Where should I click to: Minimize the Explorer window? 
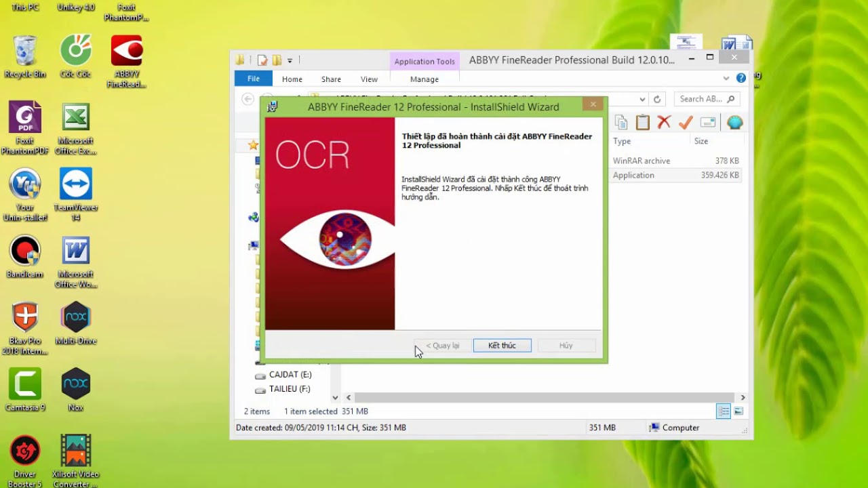click(691, 59)
